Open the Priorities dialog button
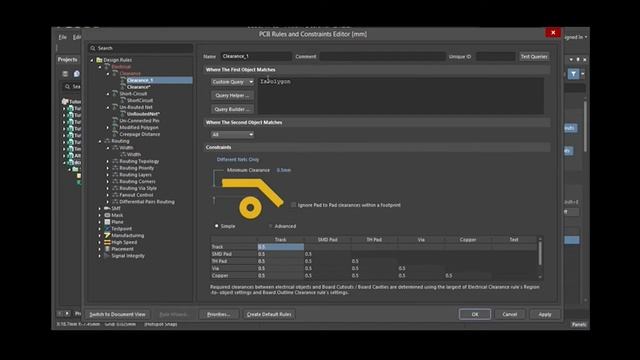 click(219, 314)
